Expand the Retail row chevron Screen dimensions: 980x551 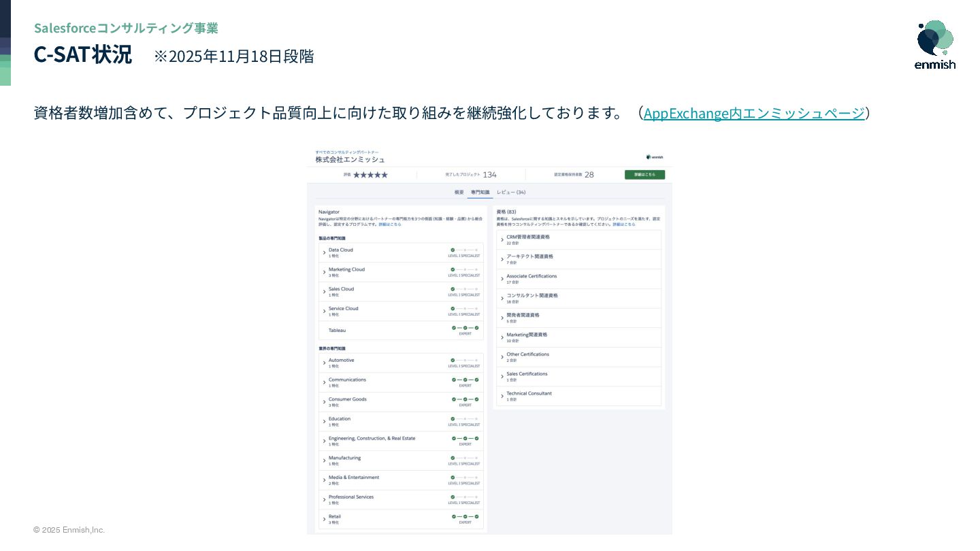[324, 519]
